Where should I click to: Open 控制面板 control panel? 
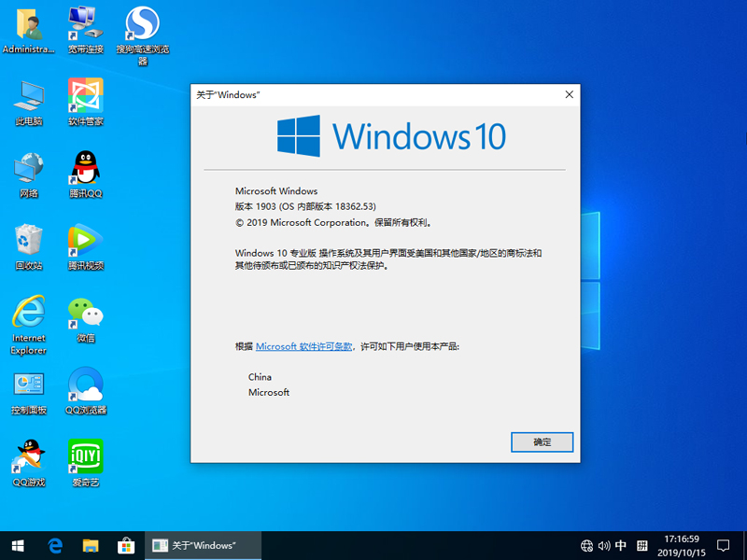pyautogui.click(x=28, y=389)
